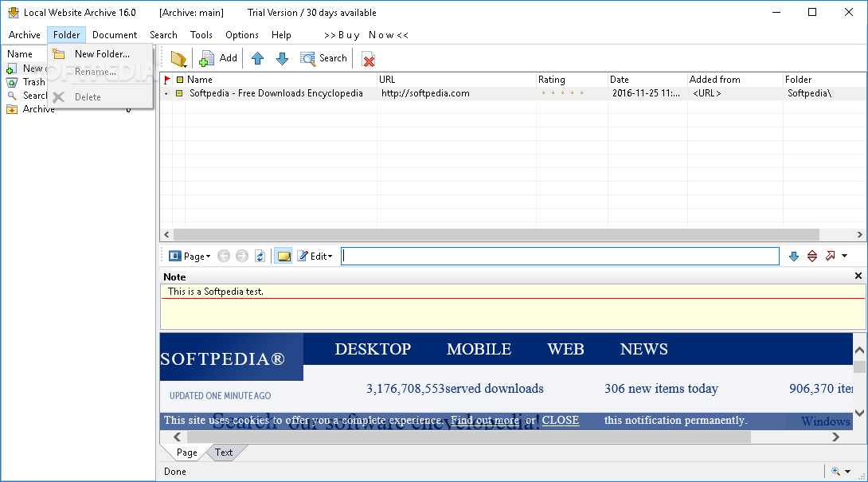Click the CLOSE cookie notification link
Viewport: 868px width, 482px height.
point(560,420)
